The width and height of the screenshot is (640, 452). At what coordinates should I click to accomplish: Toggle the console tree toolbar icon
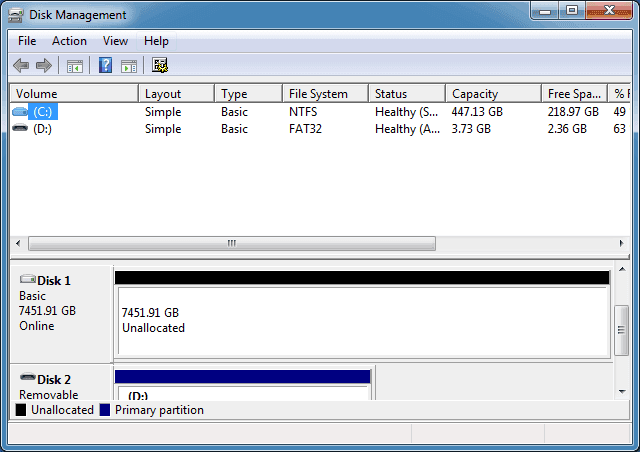tap(75, 66)
